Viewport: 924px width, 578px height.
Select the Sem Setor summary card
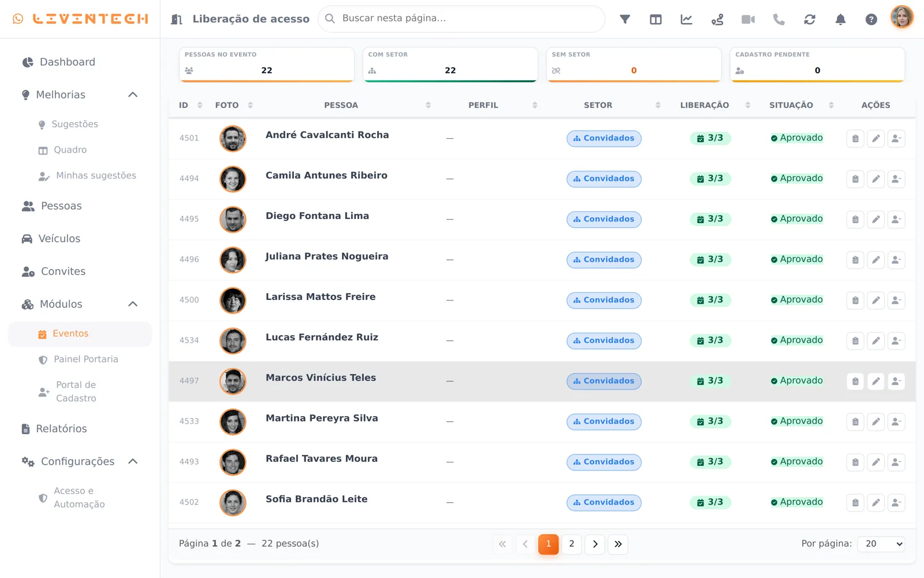tap(634, 64)
